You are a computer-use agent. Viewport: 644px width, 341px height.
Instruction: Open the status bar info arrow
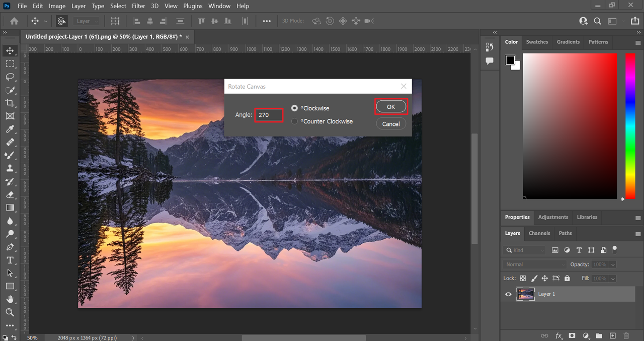[133, 338]
